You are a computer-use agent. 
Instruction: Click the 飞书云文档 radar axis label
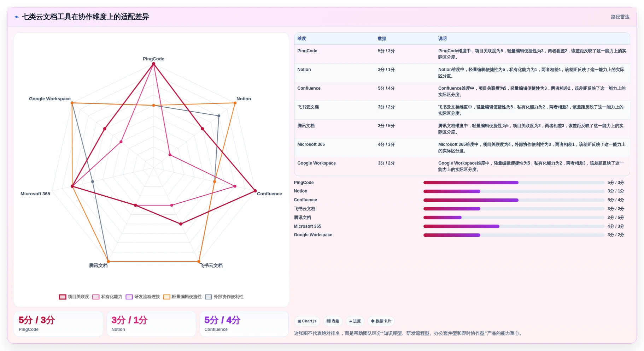pos(211,266)
